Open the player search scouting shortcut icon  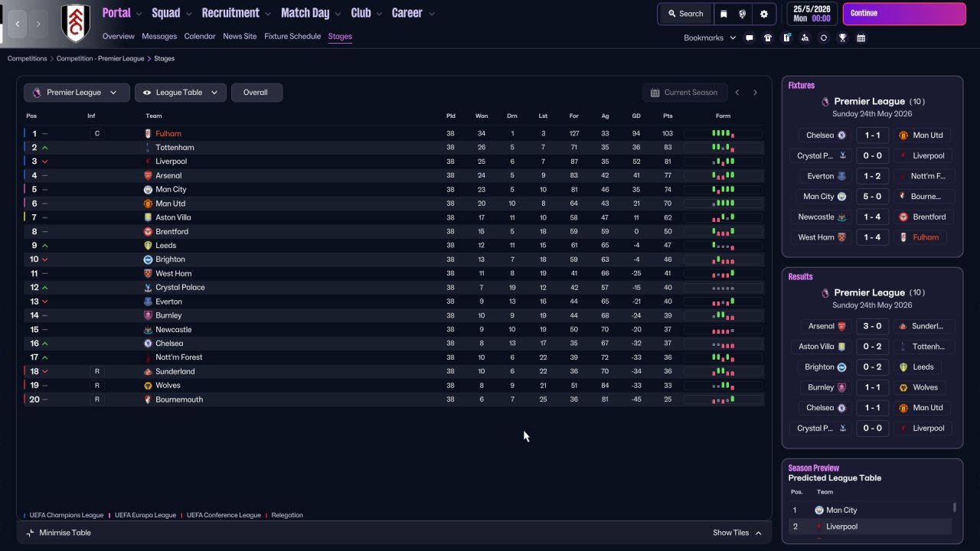tap(805, 37)
